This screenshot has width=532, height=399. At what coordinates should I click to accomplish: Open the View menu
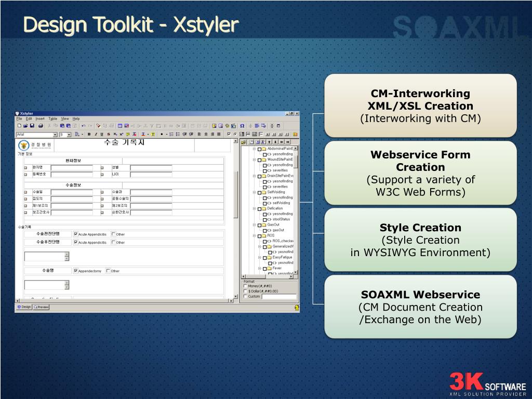tap(65, 119)
